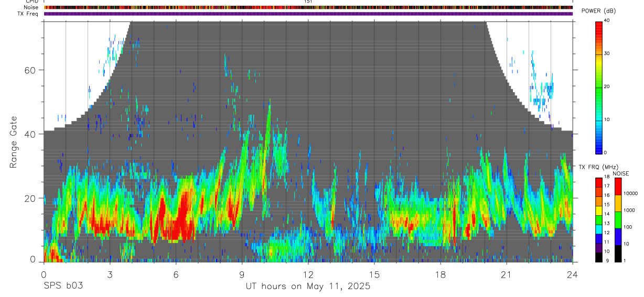
Task: Click the CPID value 151
Action: pos(308,2)
